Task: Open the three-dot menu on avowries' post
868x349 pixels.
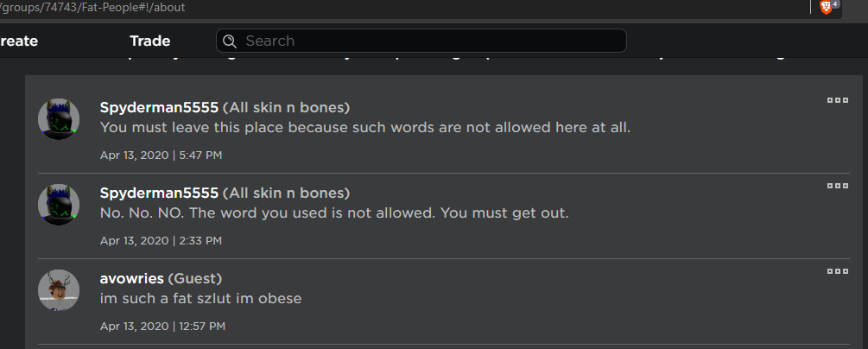Action: click(837, 271)
